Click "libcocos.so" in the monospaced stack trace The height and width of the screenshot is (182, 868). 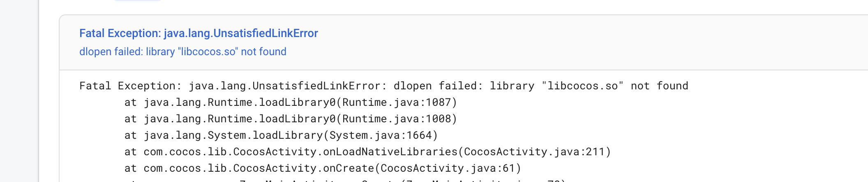click(x=582, y=86)
